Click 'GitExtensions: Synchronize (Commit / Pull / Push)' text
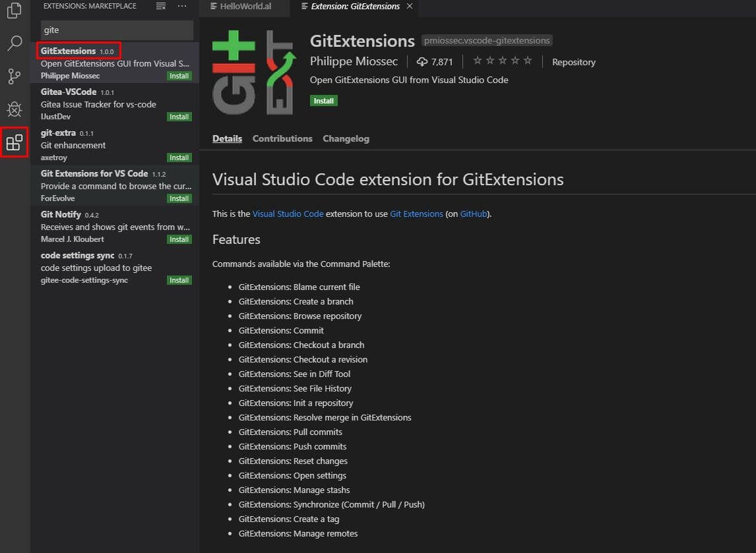This screenshot has height=553, width=756. point(331,504)
